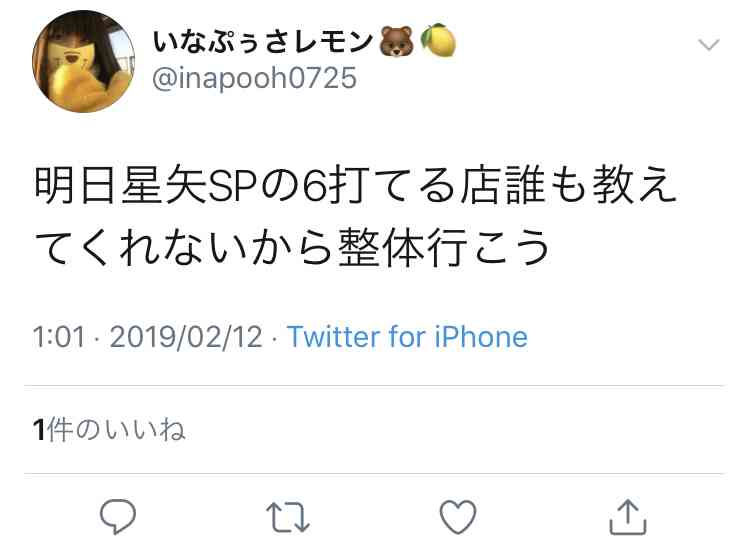Open the @inapooh0725 handle profile
Screen dimensions: 750x556
[254, 78]
